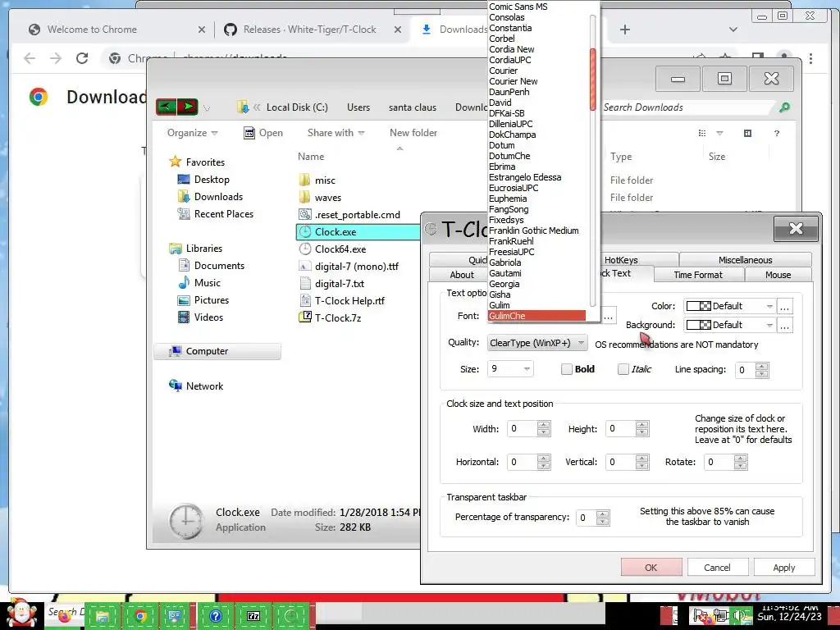The height and width of the screenshot is (630, 840).
Task: Enable the Italic checkbox
Action: coord(623,369)
